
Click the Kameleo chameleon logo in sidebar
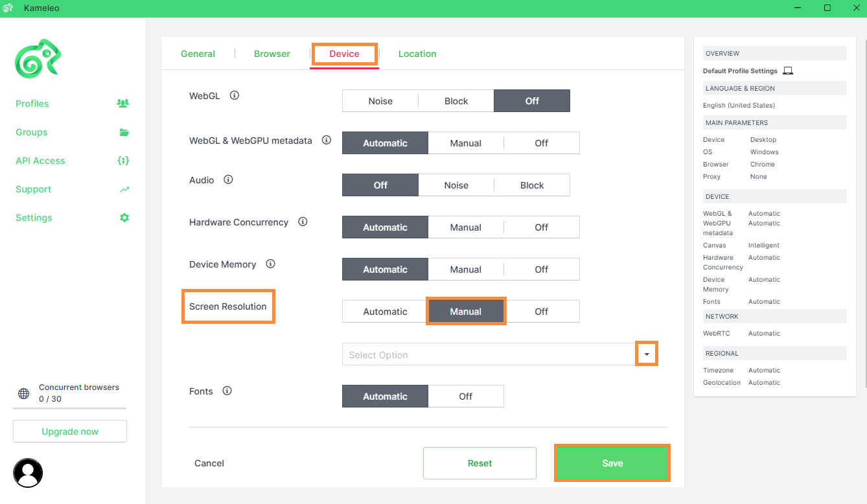click(x=38, y=59)
